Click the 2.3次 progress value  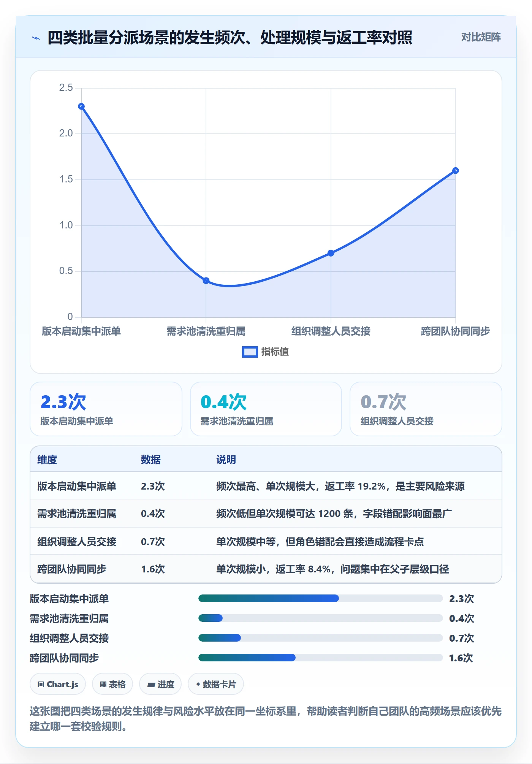point(461,599)
